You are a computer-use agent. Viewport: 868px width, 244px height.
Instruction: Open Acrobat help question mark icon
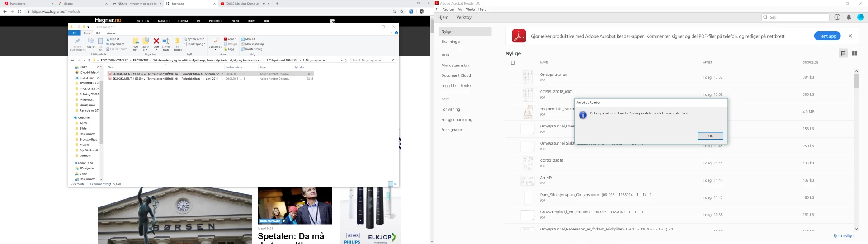coord(837,17)
